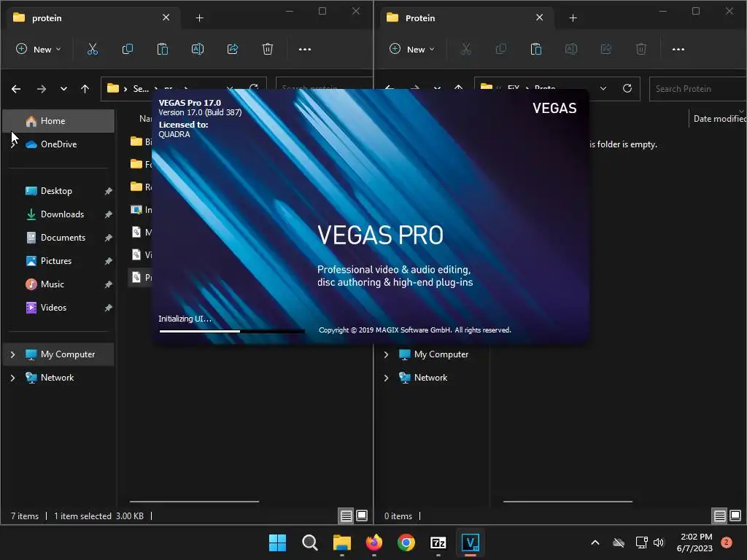The width and height of the screenshot is (747, 560).
Task: Add new tab in right Protein window
Action: click(573, 18)
